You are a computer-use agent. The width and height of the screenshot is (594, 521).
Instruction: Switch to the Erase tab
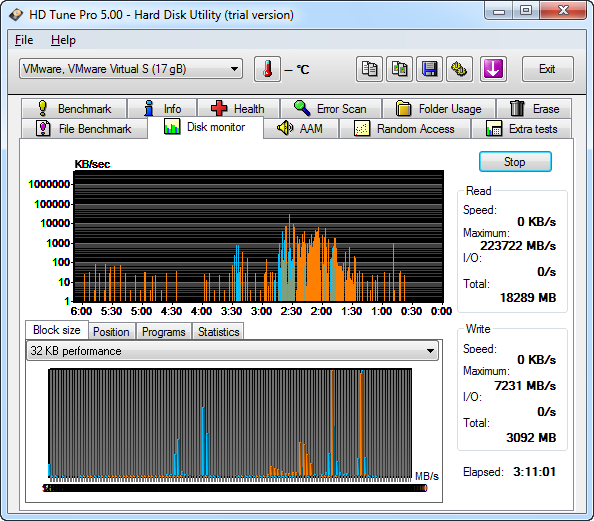click(534, 109)
